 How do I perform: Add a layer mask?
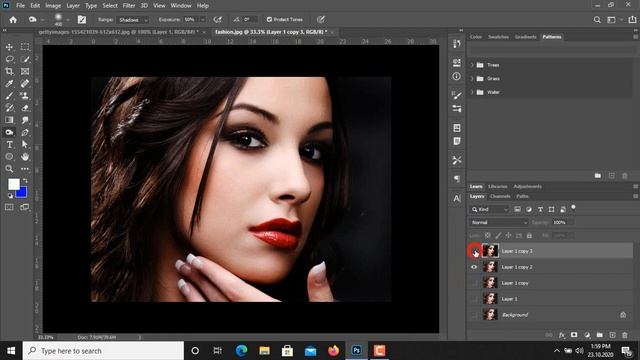coord(574,335)
